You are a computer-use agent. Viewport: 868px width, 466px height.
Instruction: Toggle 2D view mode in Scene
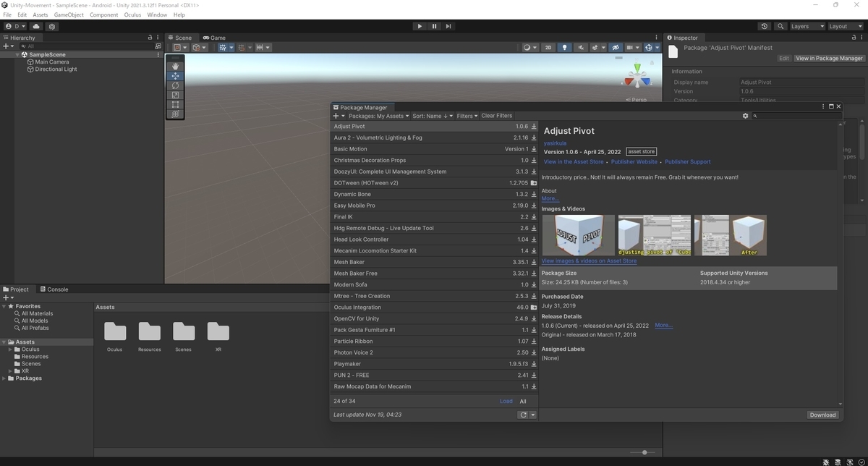(x=548, y=48)
